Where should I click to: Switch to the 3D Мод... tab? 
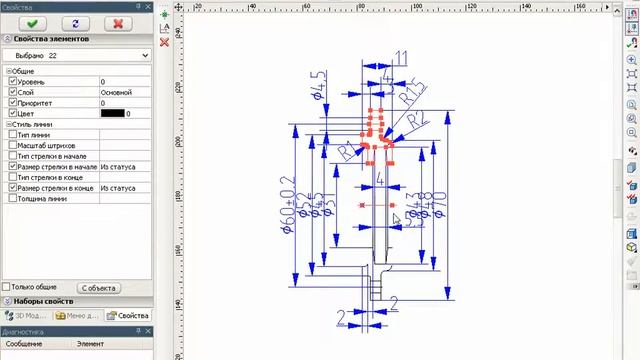[x=25, y=316]
